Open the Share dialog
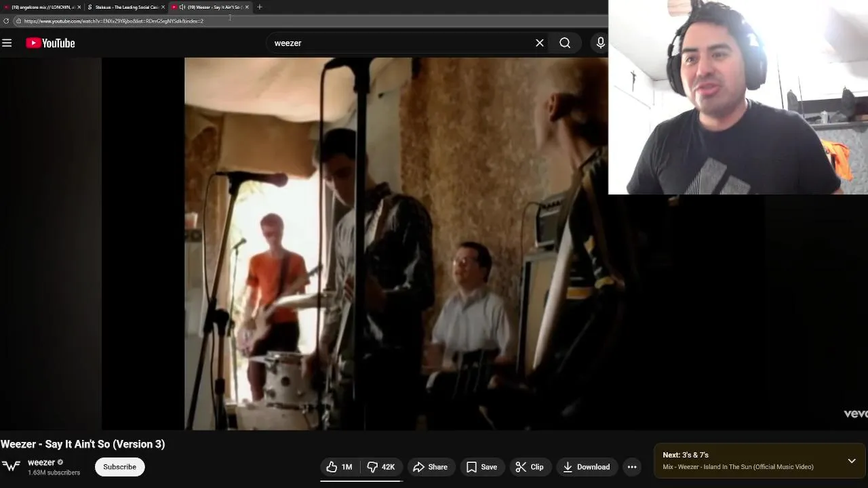868x488 pixels. (x=431, y=467)
